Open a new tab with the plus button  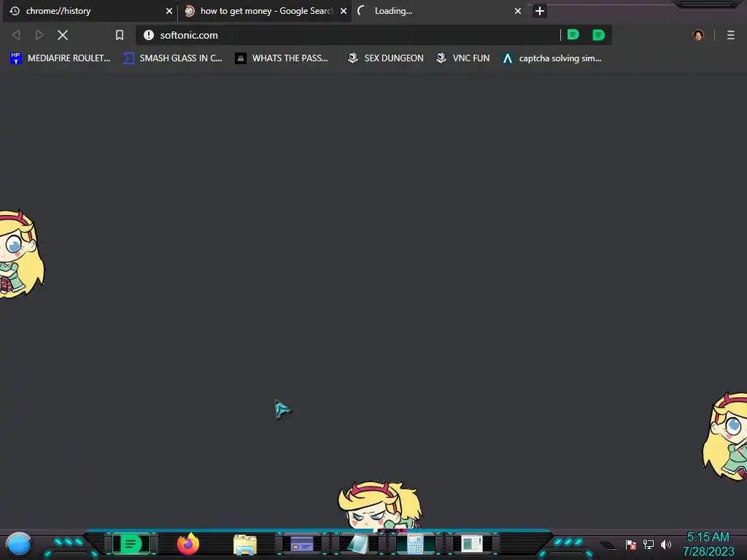[x=539, y=11]
